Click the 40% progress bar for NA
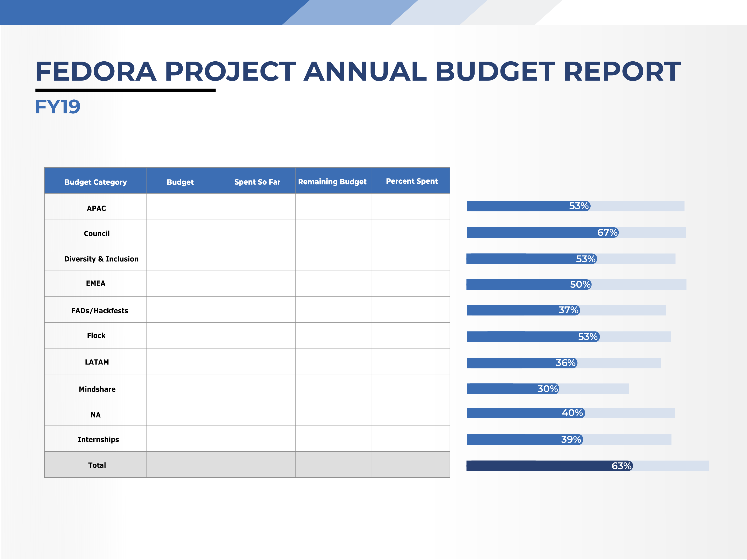 [571, 413]
